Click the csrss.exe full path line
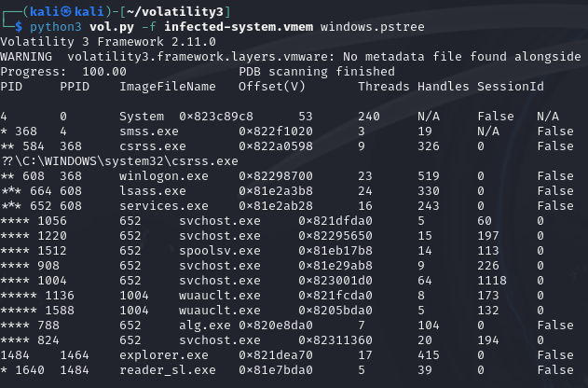Image resolution: width=588 pixels, height=388 pixels. 120,161
